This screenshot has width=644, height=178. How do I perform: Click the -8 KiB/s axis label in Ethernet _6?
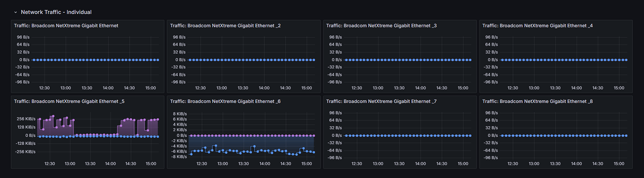tap(178, 157)
